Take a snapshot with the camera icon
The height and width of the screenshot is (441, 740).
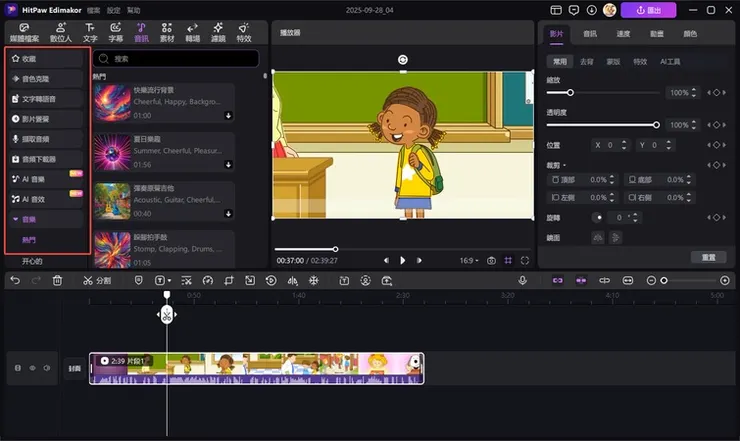(491, 260)
